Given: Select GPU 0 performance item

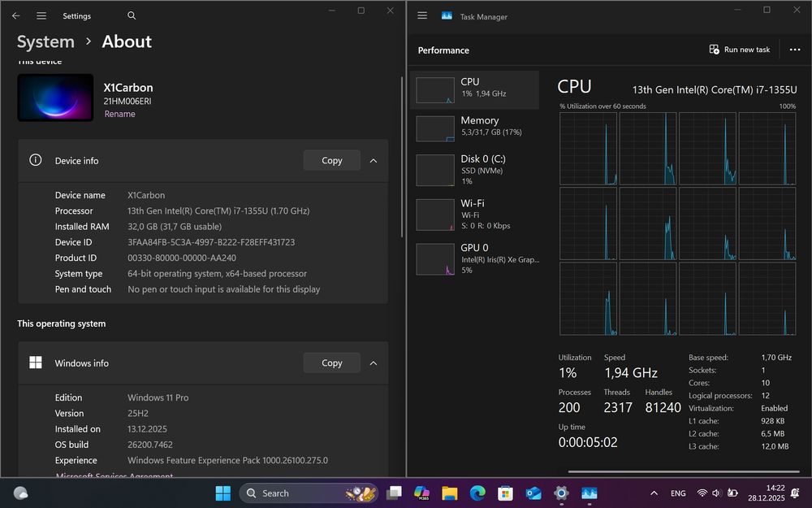Looking at the screenshot, I should [474, 258].
